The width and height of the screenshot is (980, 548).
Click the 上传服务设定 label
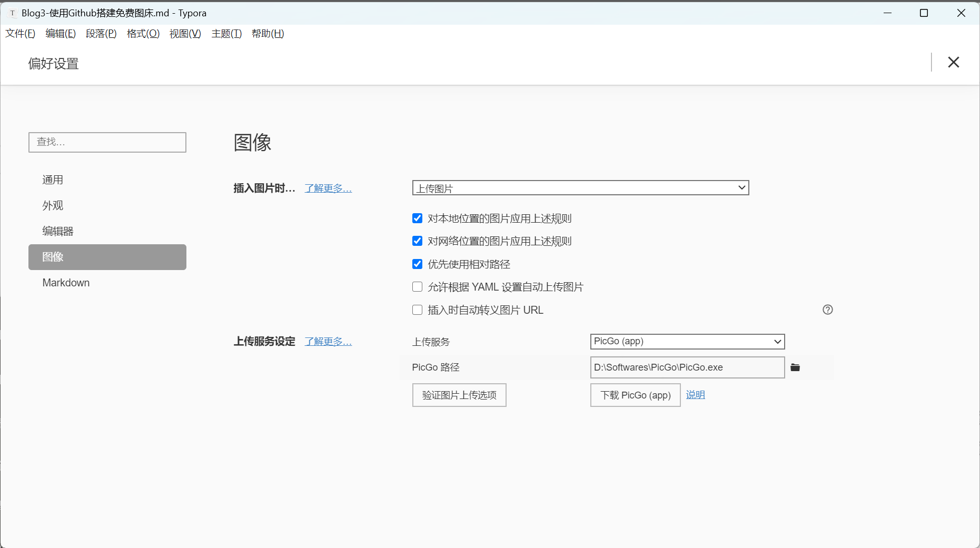coord(264,341)
